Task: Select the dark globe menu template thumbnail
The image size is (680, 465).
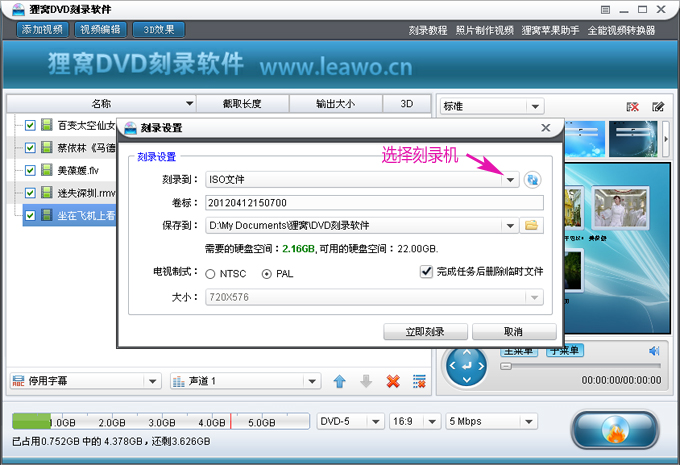Action: click(634, 138)
